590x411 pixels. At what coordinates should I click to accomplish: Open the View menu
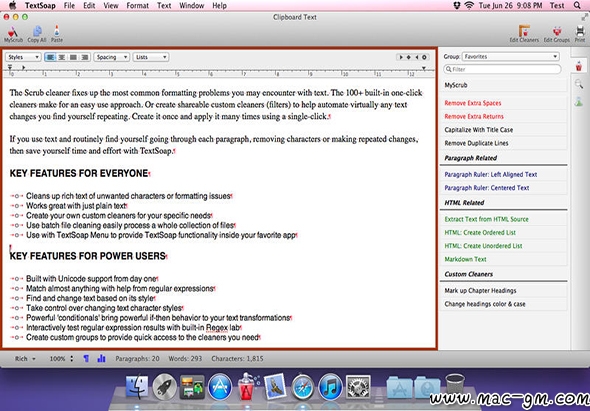click(x=111, y=6)
